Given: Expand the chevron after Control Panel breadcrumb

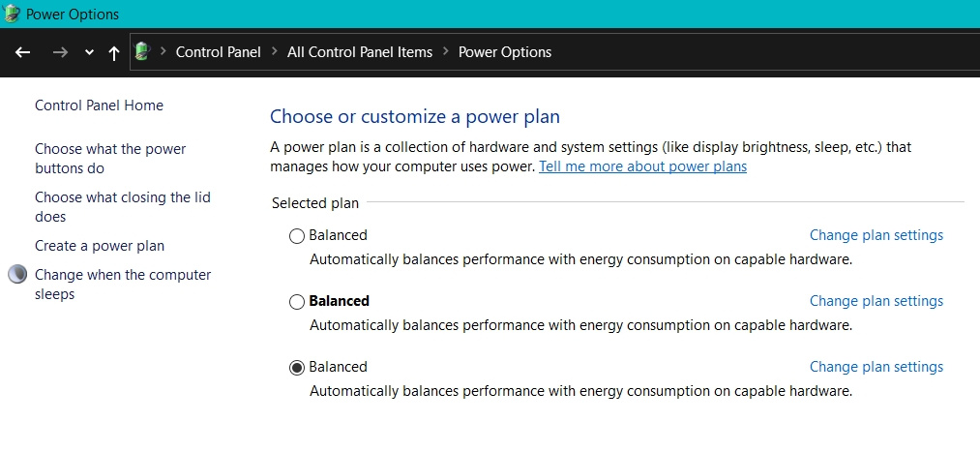Looking at the screenshot, I should pyautogui.click(x=275, y=52).
